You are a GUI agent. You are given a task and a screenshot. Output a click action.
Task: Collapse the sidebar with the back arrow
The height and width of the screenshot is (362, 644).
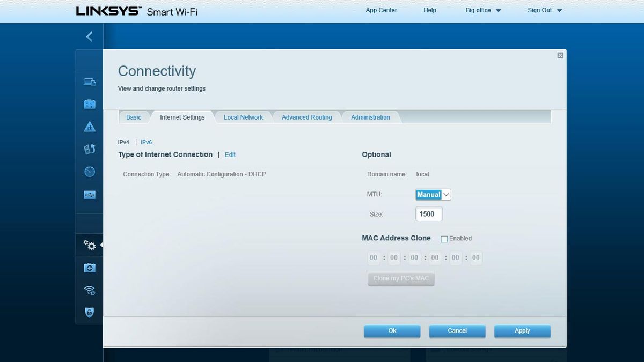point(89,36)
